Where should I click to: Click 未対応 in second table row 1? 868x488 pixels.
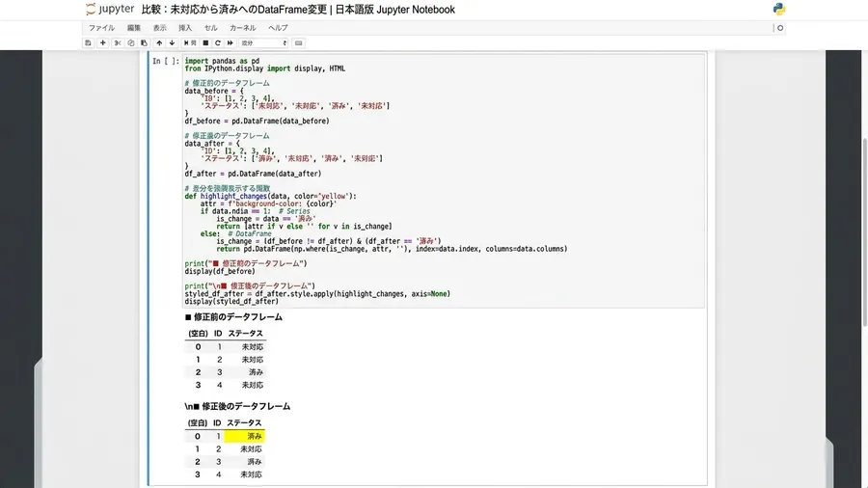pos(252,448)
